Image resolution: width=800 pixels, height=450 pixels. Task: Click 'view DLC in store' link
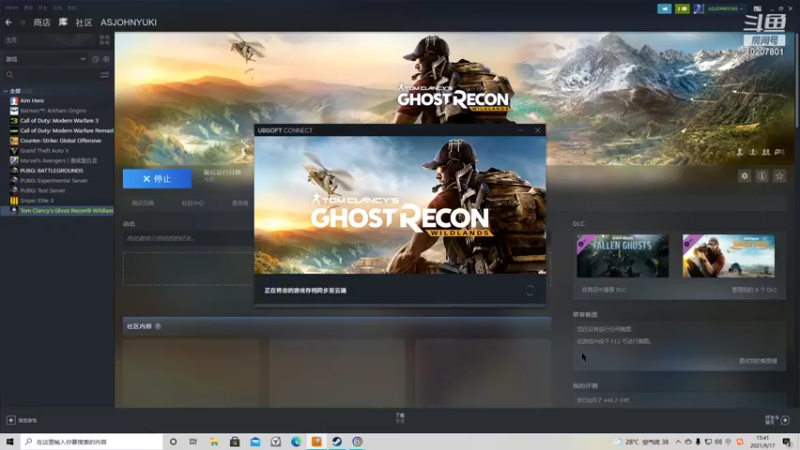[x=604, y=290]
